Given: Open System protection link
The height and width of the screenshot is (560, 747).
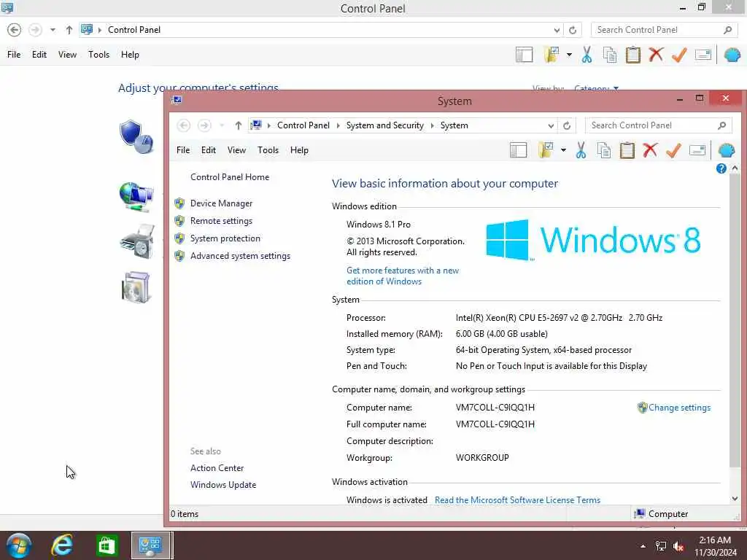Looking at the screenshot, I should point(225,238).
